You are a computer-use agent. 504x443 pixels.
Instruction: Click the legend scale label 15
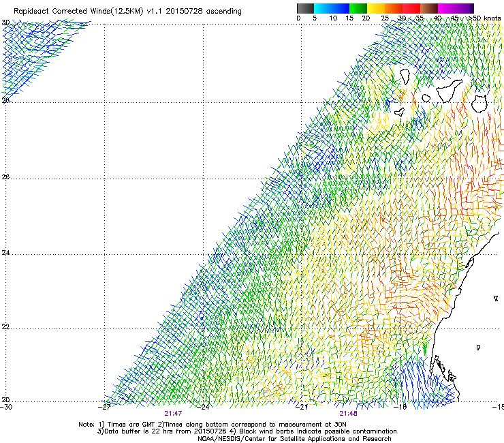coord(349,18)
